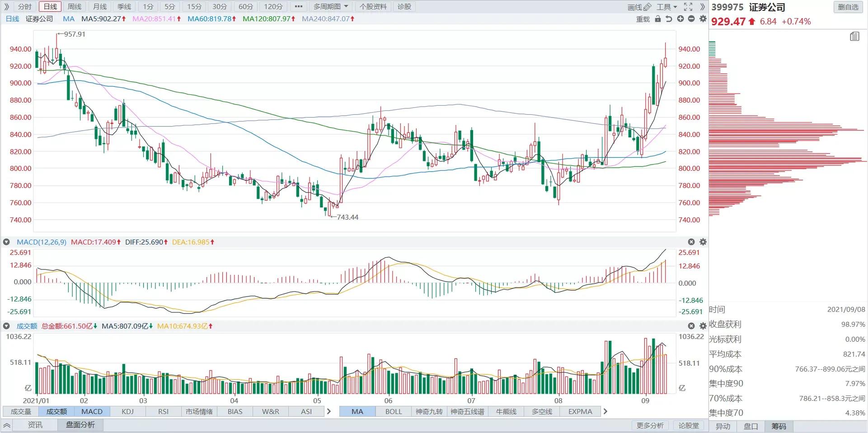Viewport: 868px width, 433px height.
Task: Zoom in chart with plus circle icon
Action: [680, 19]
